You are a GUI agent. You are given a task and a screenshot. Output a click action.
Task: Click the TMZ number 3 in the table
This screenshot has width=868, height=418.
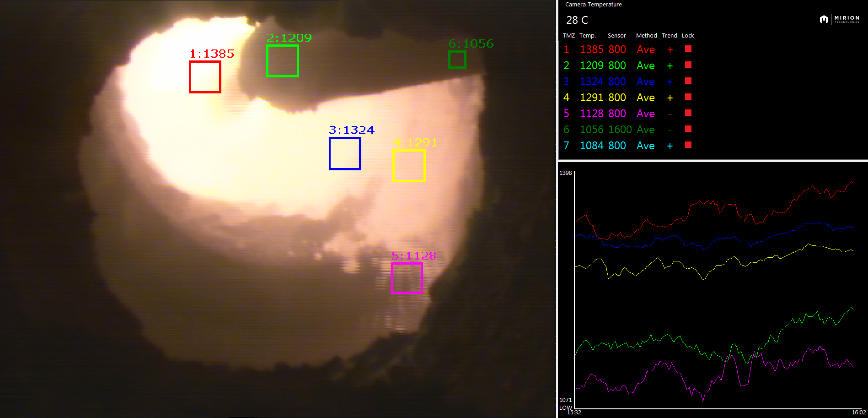[566, 81]
